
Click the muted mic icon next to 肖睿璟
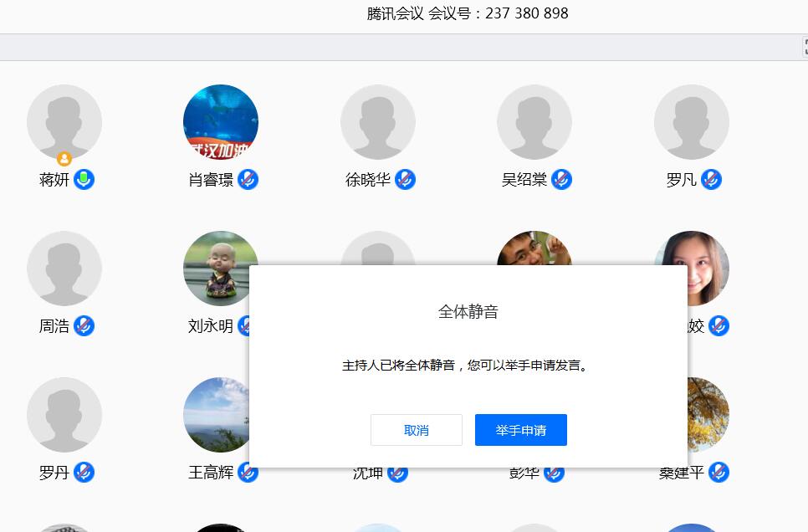[x=248, y=179]
